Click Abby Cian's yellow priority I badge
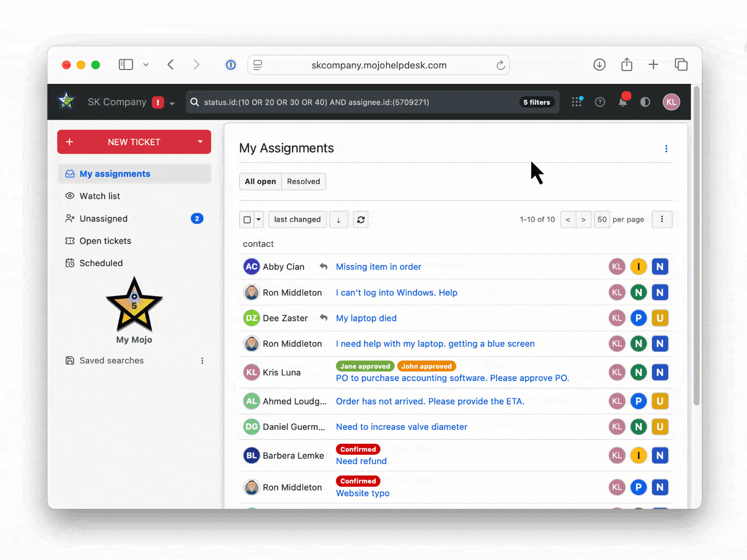This screenshot has height=560, width=747. (638, 267)
